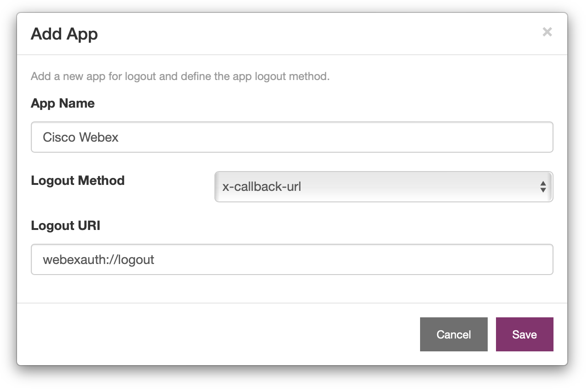The width and height of the screenshot is (588, 390).
Task: Click the 'Add a new app for logout' description
Action: pyautogui.click(x=180, y=76)
